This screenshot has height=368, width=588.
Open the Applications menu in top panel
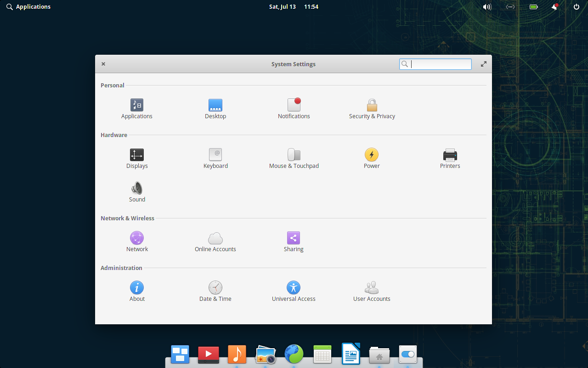tap(28, 7)
